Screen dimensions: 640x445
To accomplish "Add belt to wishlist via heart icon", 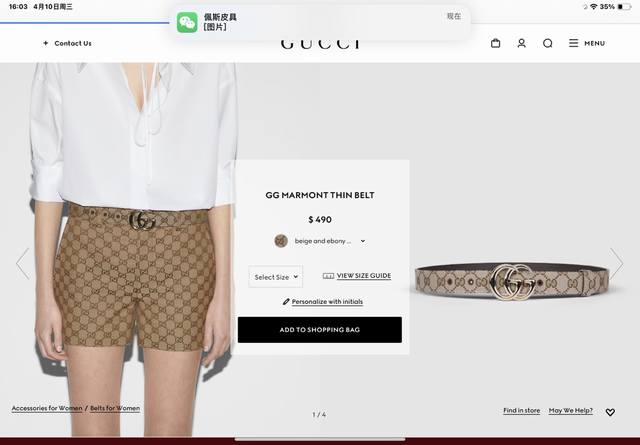I will click(x=610, y=412).
